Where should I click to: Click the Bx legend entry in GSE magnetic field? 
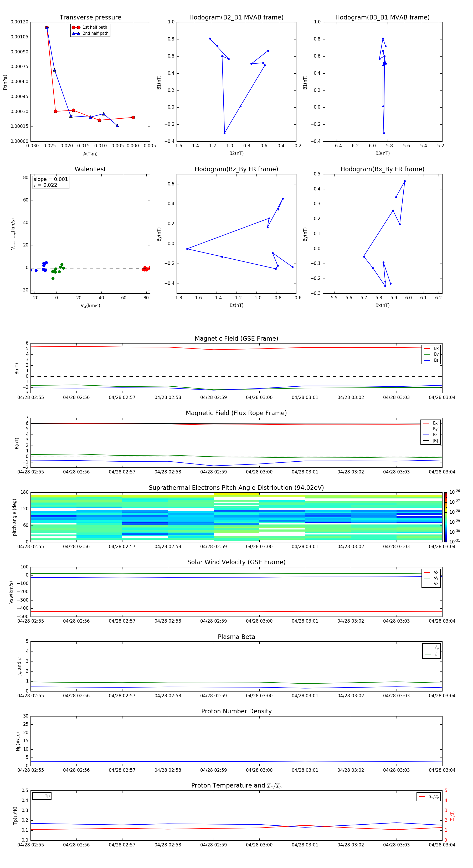(431, 349)
